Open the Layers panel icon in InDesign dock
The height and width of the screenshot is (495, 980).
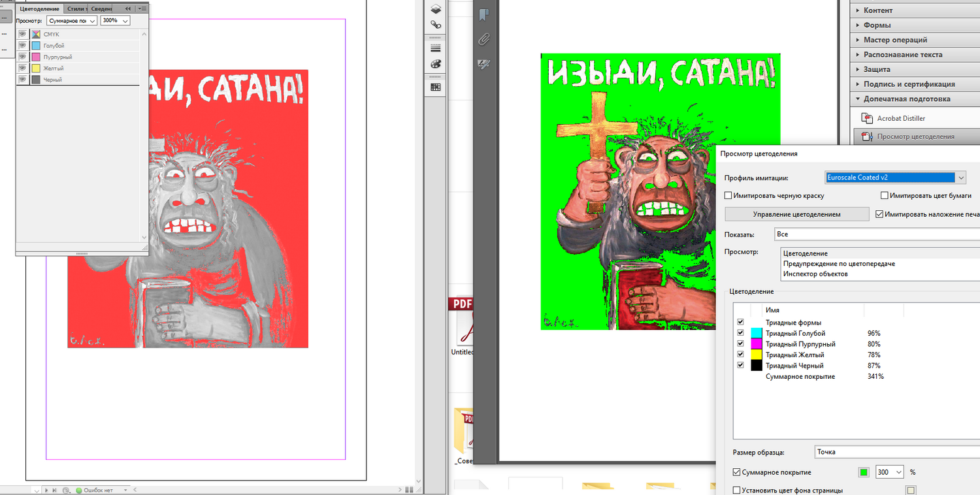[435, 8]
